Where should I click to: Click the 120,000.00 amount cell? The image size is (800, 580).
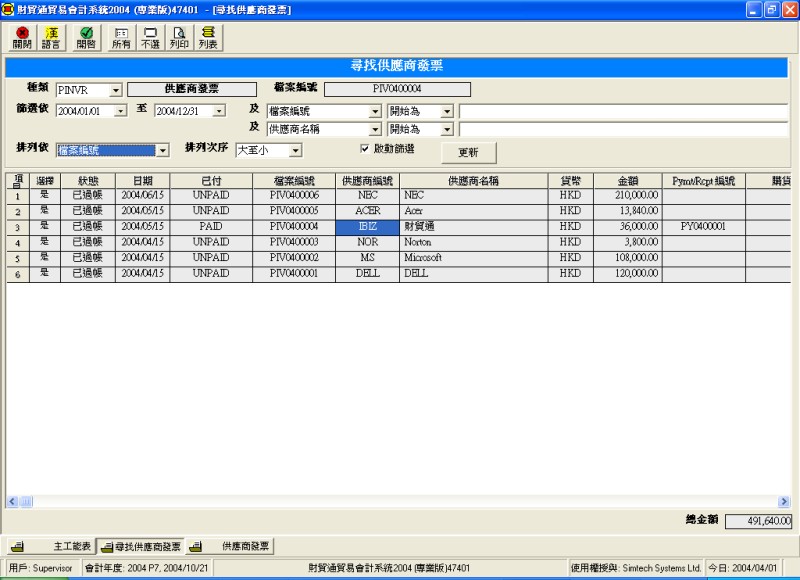628,273
